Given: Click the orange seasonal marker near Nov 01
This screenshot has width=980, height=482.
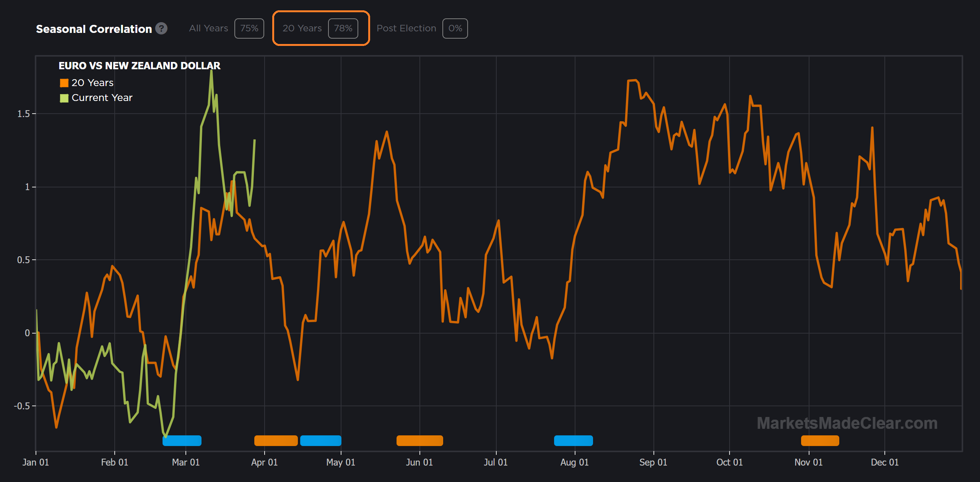Looking at the screenshot, I should [x=820, y=441].
